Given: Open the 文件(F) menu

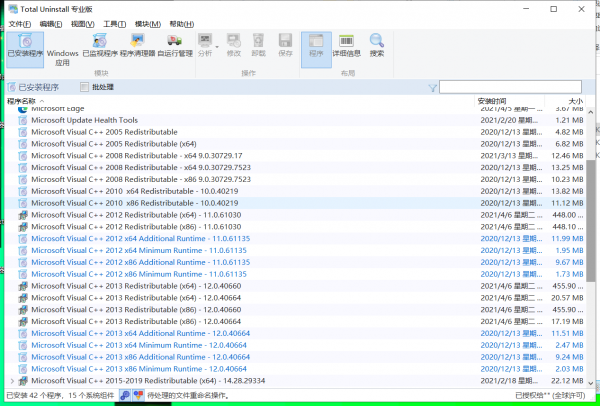Looking at the screenshot, I should tap(20, 24).
